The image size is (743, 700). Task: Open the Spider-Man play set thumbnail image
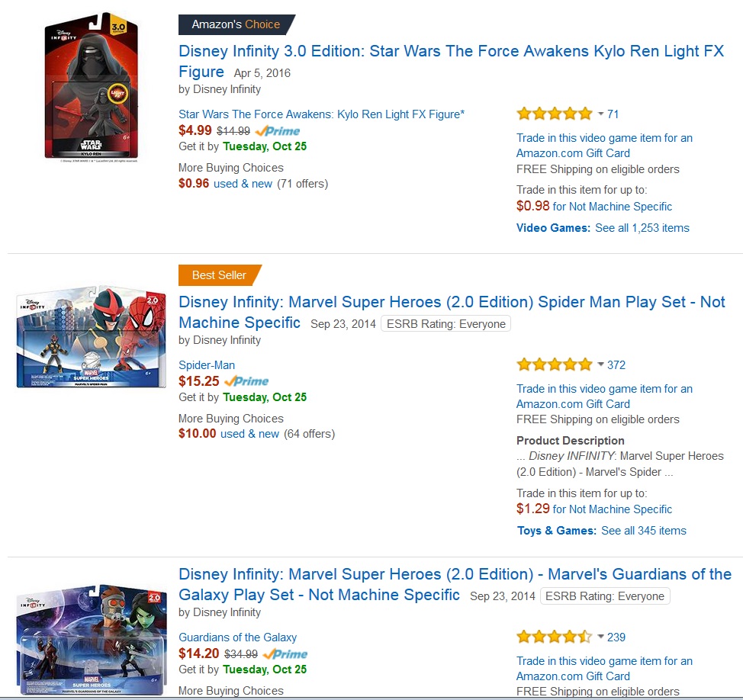(x=91, y=337)
